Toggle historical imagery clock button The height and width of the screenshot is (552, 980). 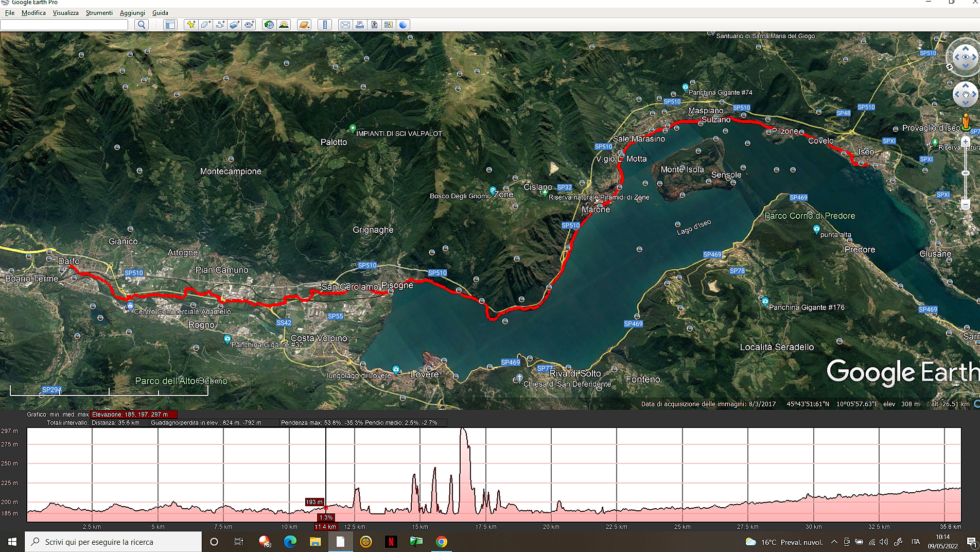(x=269, y=25)
